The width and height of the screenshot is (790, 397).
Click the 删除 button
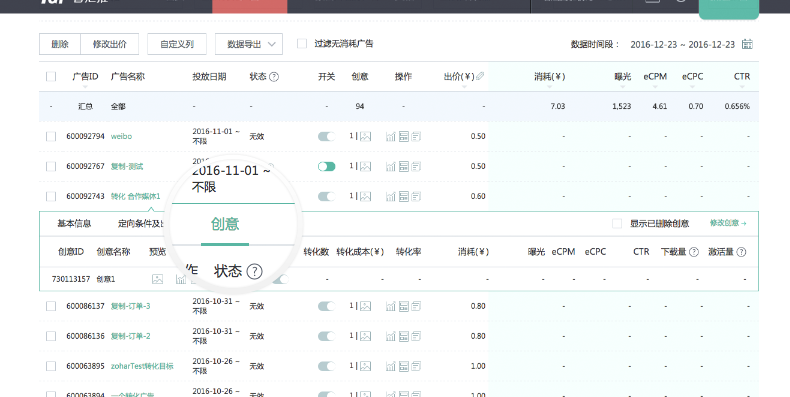60,44
